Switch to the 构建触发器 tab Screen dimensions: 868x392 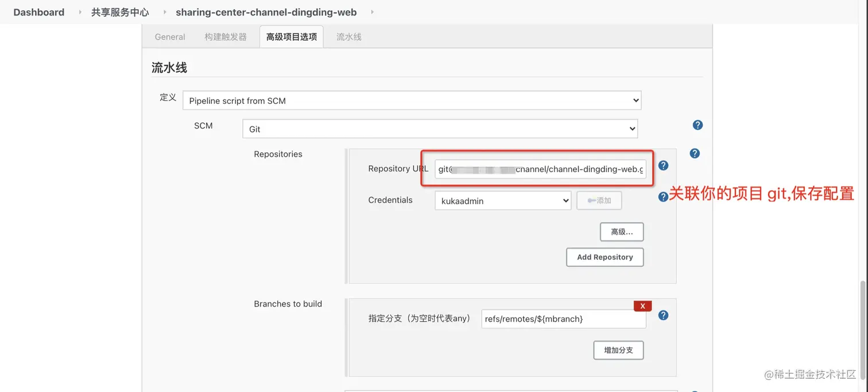coord(226,37)
